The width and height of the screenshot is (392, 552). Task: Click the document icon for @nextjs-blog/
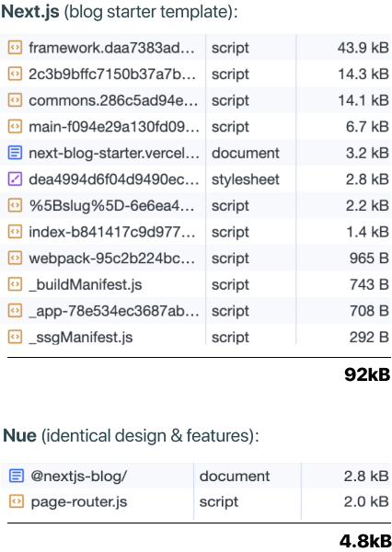(x=17, y=476)
